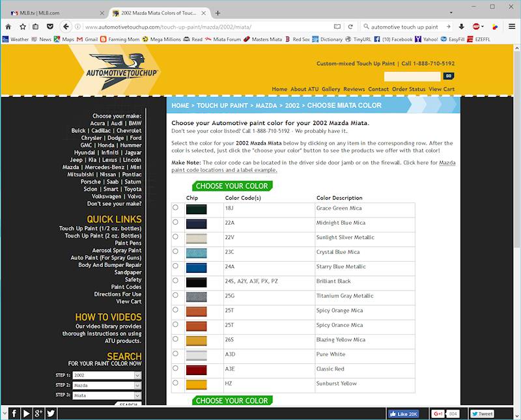The height and width of the screenshot is (420, 521).
Task: Go to the browser home page icon
Action: (8, 27)
